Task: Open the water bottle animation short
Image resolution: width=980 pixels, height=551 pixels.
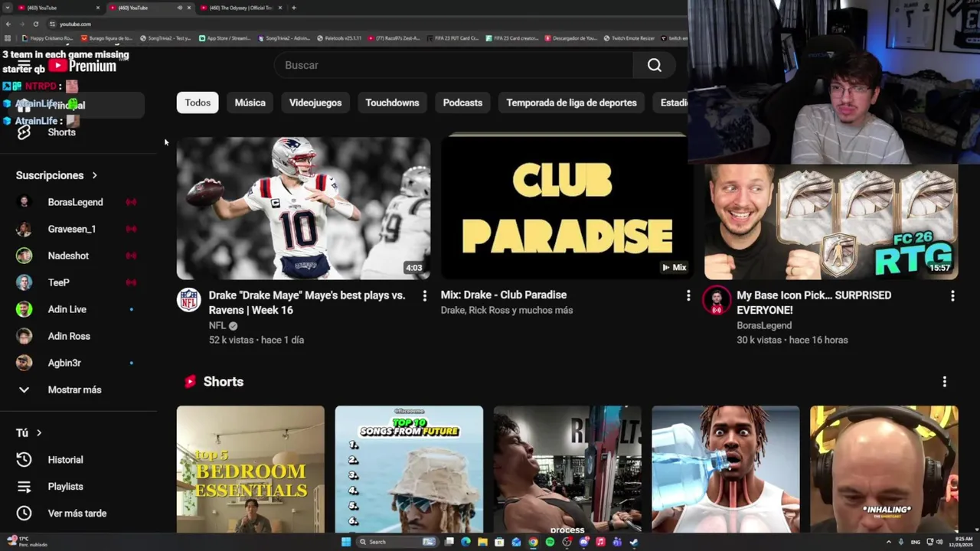Action: pos(725,469)
